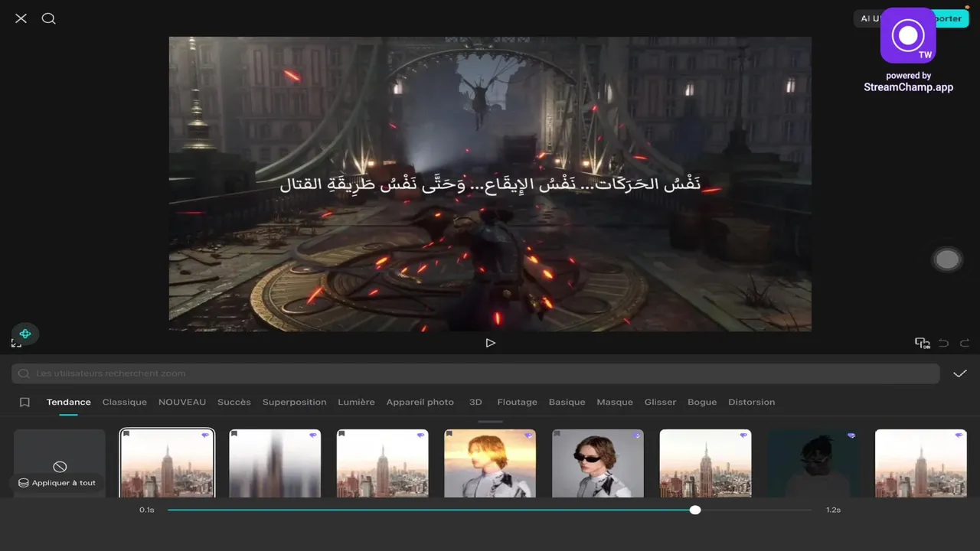Close the editor with the X icon

pyautogui.click(x=21, y=18)
